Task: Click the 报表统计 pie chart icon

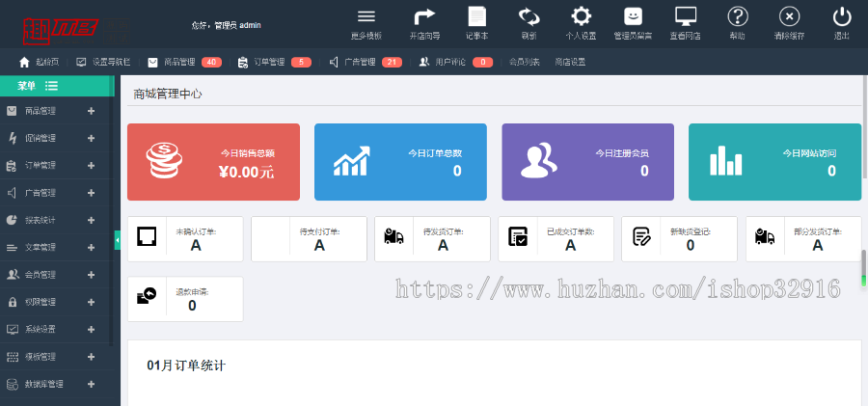Action: point(12,220)
